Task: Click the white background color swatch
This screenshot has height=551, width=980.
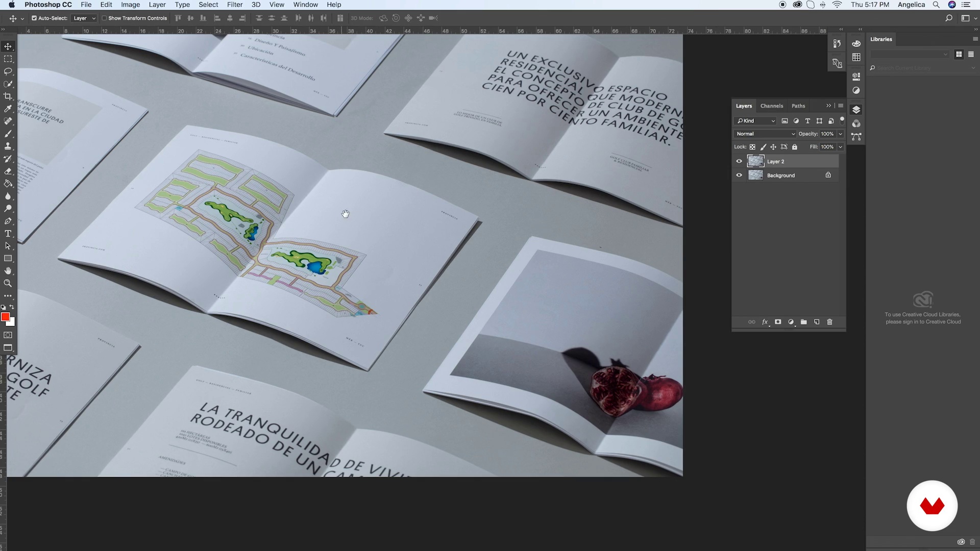Action: pos(12,322)
